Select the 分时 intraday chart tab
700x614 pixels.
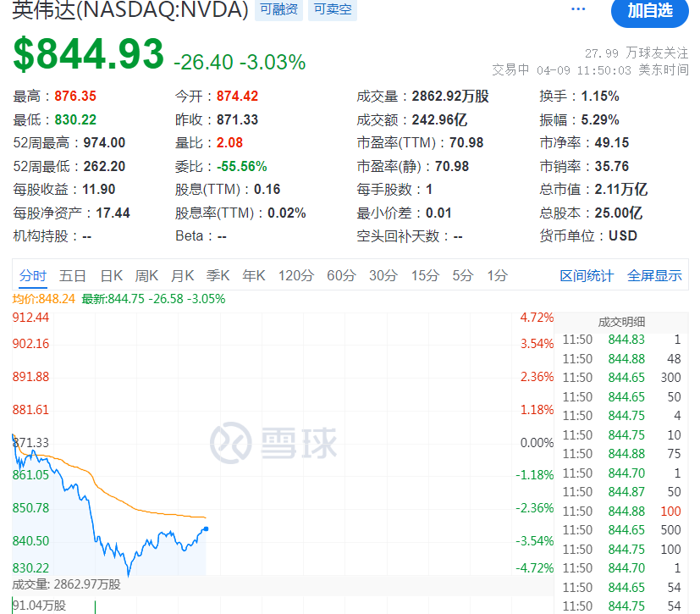pos(33,275)
